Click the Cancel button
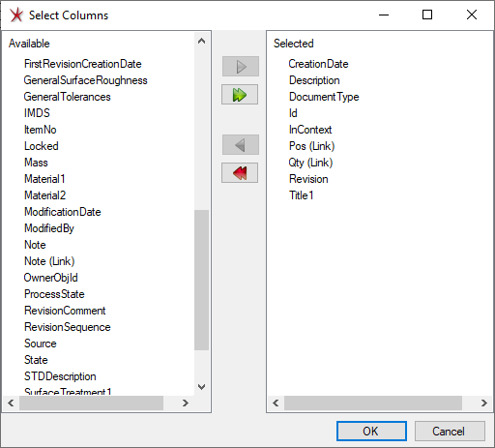The image size is (495, 448). click(x=450, y=432)
